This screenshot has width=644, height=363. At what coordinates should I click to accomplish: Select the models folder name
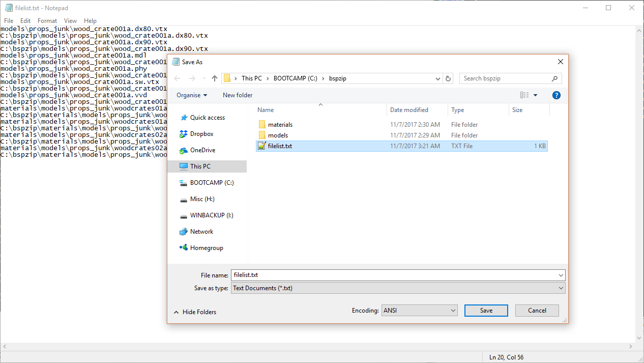tap(278, 135)
